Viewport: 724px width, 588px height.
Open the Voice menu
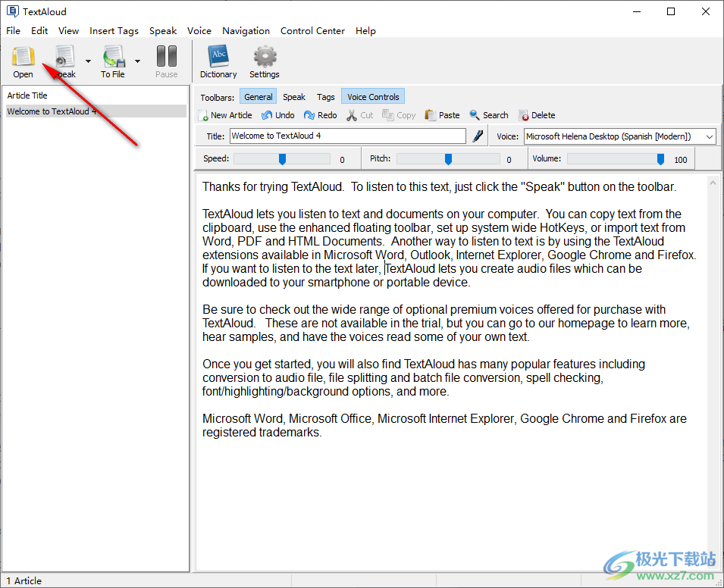click(x=199, y=31)
